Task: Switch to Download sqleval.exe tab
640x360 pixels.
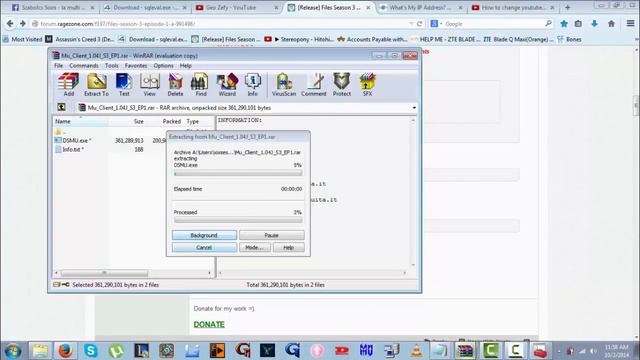Action: click(x=144, y=7)
